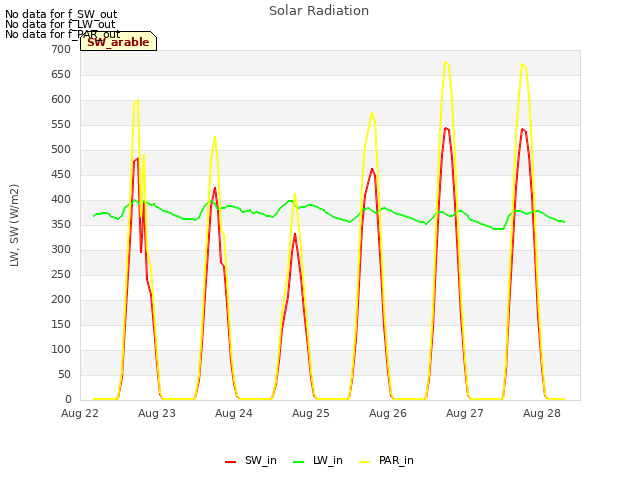The width and height of the screenshot is (640, 480).
Task: Click the 250 y-axis tick label
Action: [x=61, y=275]
